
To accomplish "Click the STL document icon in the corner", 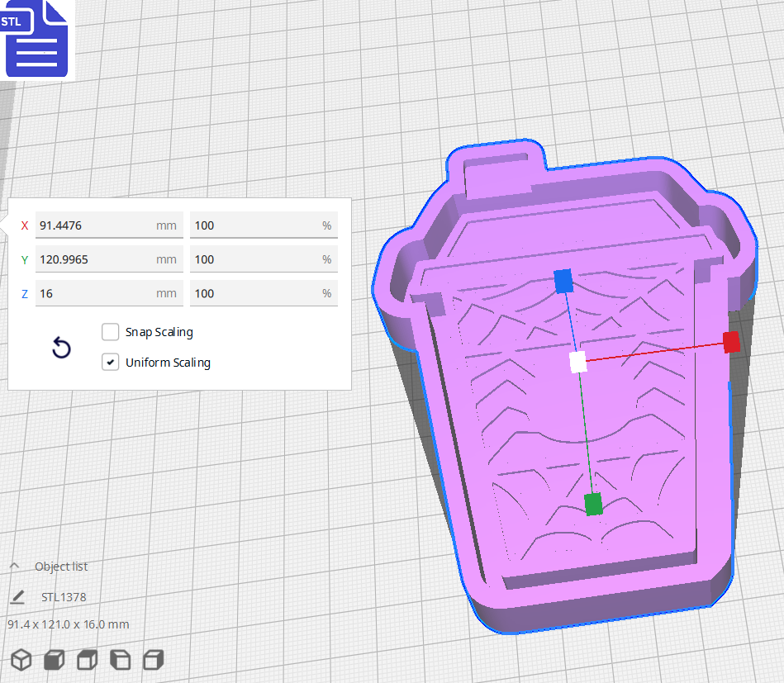I will [x=37, y=39].
